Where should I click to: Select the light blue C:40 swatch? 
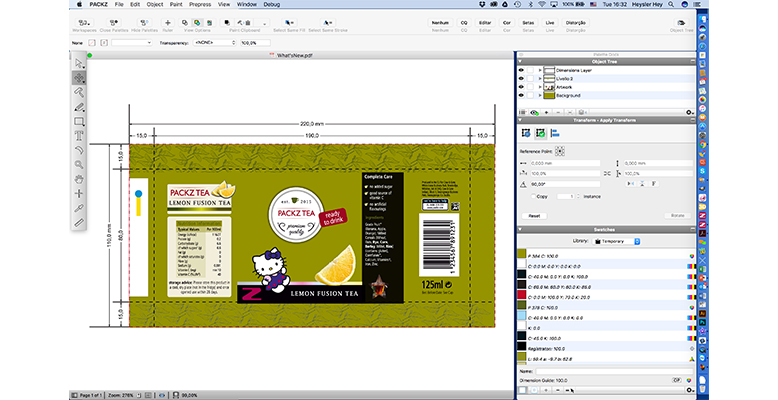point(605,318)
